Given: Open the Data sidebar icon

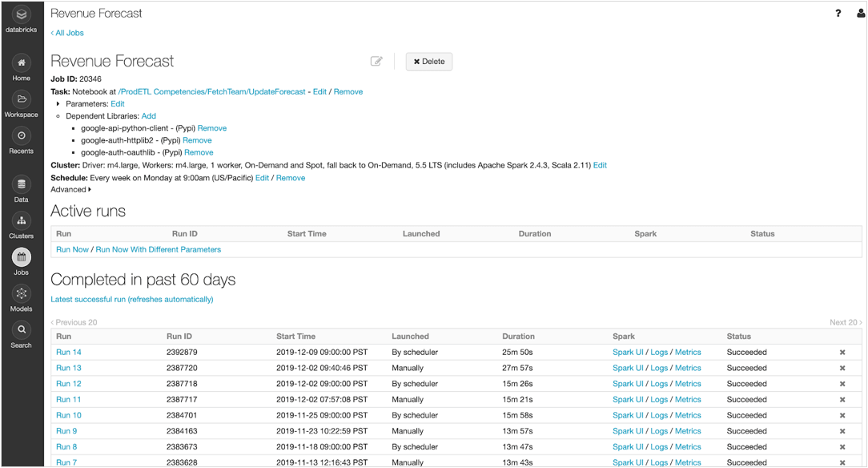Looking at the screenshot, I should [x=22, y=185].
